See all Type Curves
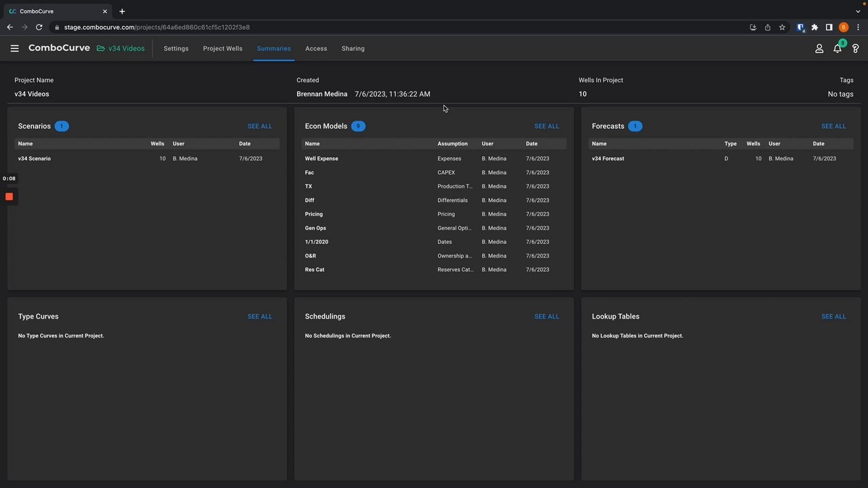Screen dimensions: 868x488 pyautogui.click(x=260, y=317)
